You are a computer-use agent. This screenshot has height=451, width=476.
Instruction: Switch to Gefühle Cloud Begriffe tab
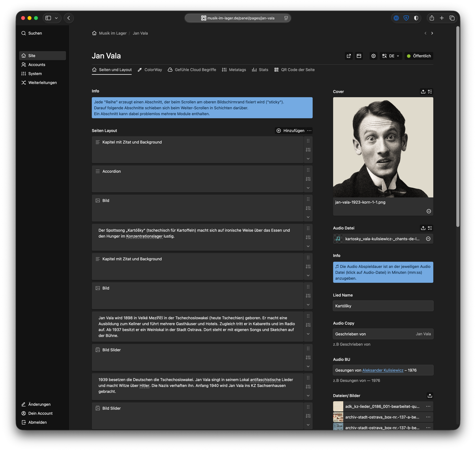click(192, 70)
